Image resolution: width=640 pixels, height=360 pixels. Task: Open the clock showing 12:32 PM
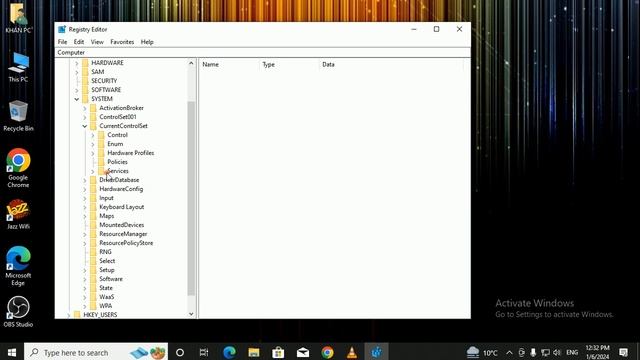(x=597, y=352)
